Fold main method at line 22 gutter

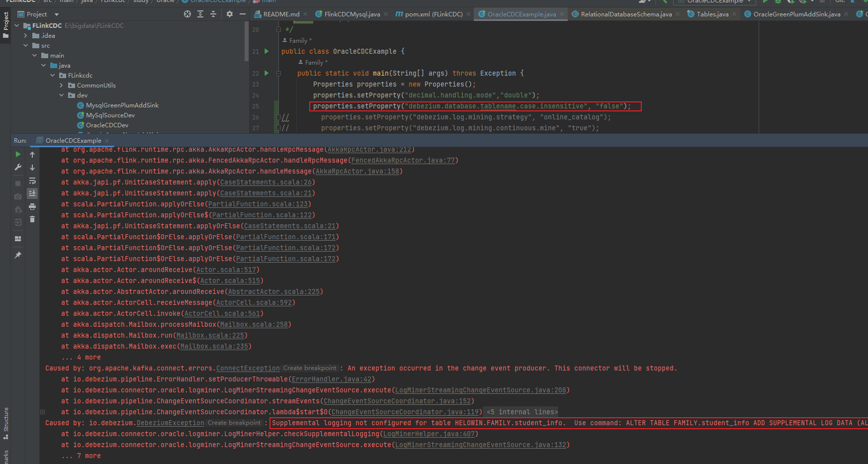click(278, 73)
